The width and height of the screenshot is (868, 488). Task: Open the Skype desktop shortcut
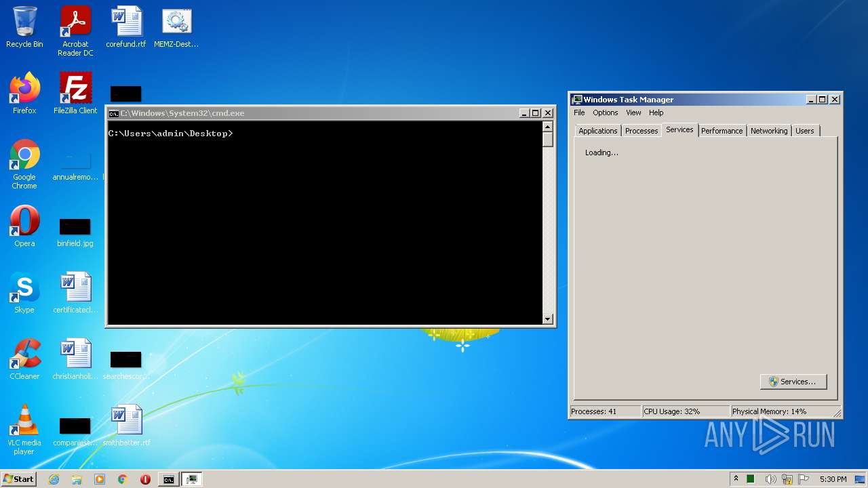tap(24, 293)
